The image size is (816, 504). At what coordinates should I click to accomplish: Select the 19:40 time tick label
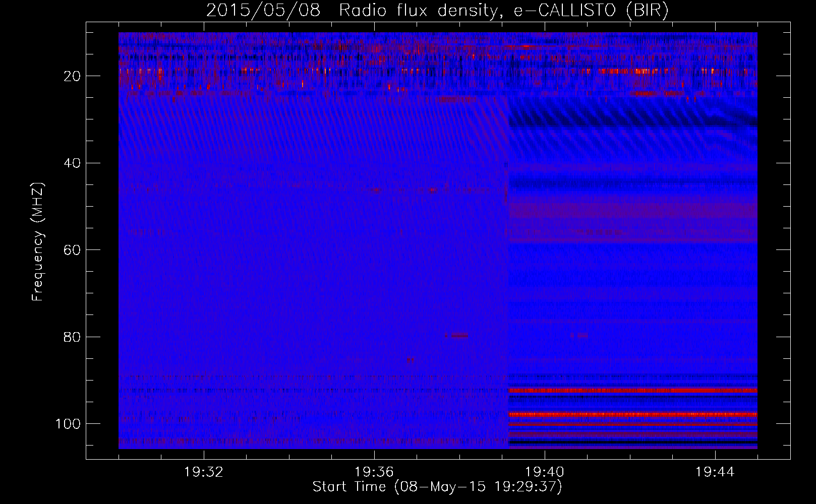[545, 472]
